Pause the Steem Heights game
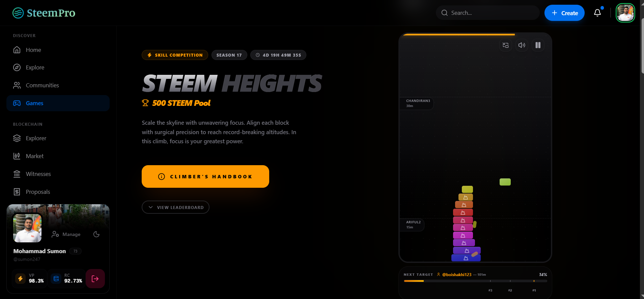644x299 pixels. (x=538, y=45)
